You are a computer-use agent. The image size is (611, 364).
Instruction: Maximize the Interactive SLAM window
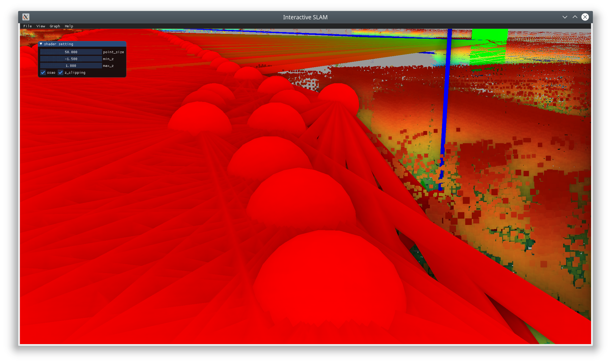(575, 17)
